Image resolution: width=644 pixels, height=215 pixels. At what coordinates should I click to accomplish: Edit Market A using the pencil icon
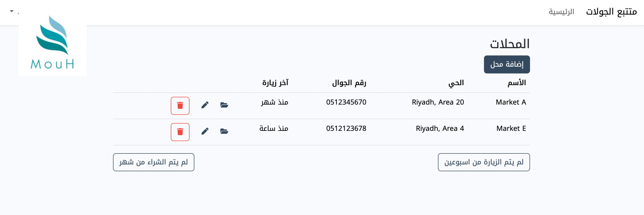click(205, 105)
